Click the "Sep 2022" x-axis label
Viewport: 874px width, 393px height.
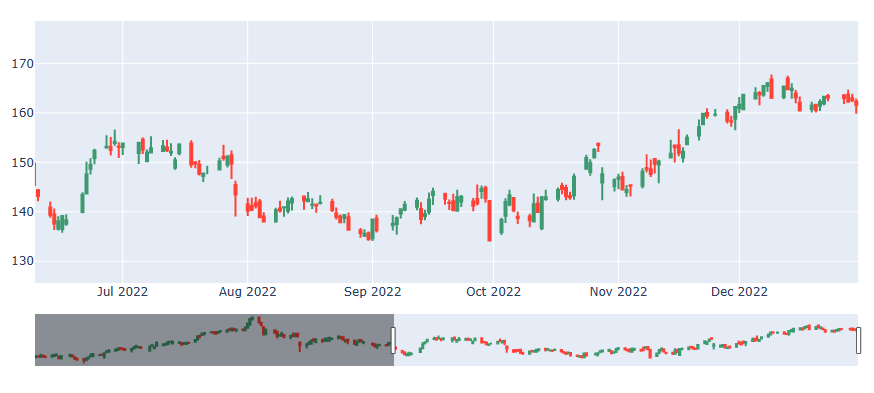[x=372, y=292]
